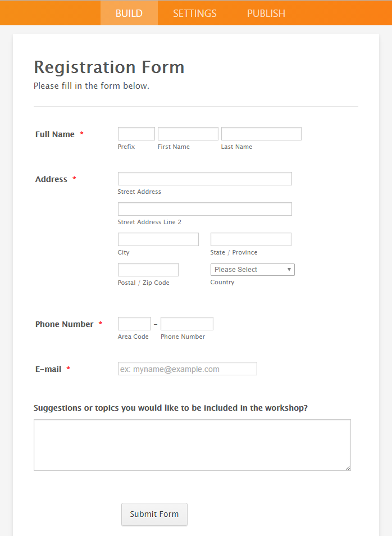
Task: Select the Suggestions or topics question label
Action: [x=170, y=408]
